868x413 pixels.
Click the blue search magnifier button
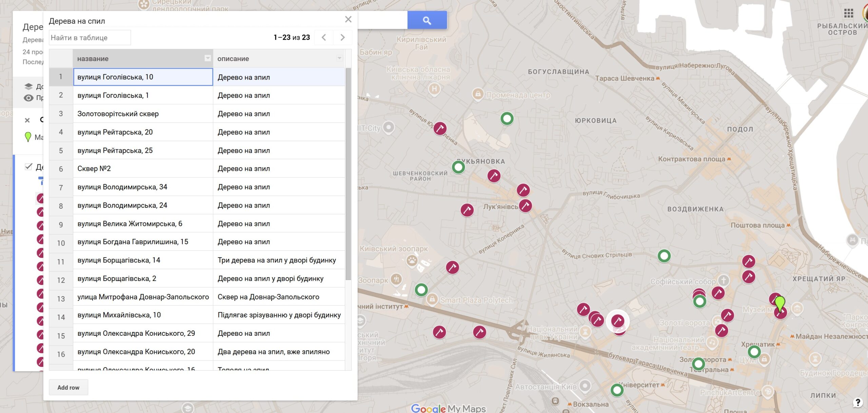pos(427,20)
